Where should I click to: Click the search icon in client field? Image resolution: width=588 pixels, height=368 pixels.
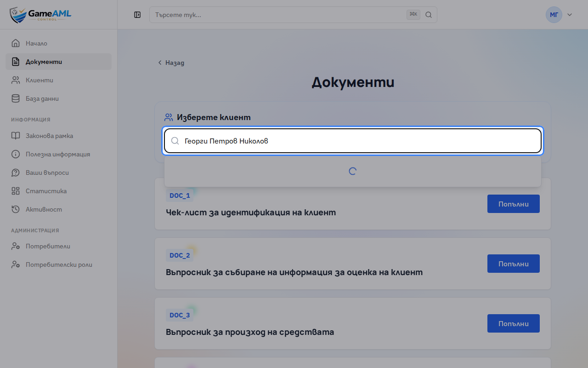click(175, 141)
